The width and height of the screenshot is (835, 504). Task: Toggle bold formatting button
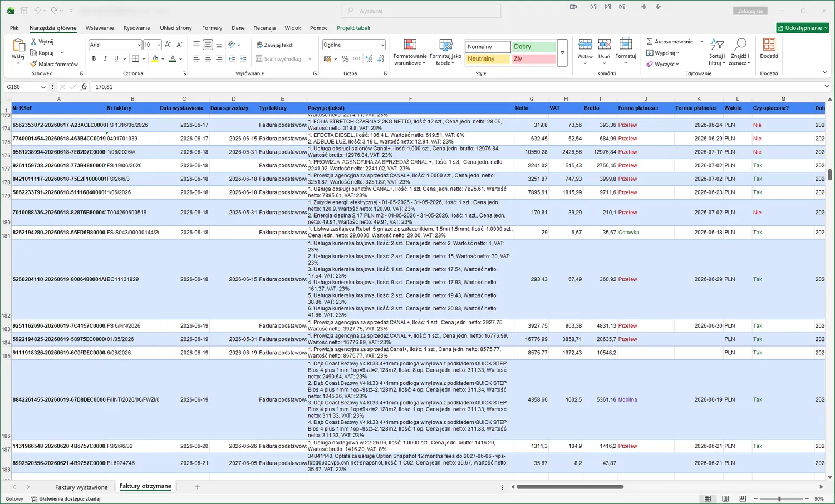(x=94, y=58)
